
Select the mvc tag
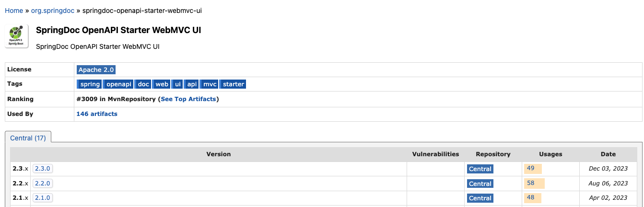click(x=210, y=84)
